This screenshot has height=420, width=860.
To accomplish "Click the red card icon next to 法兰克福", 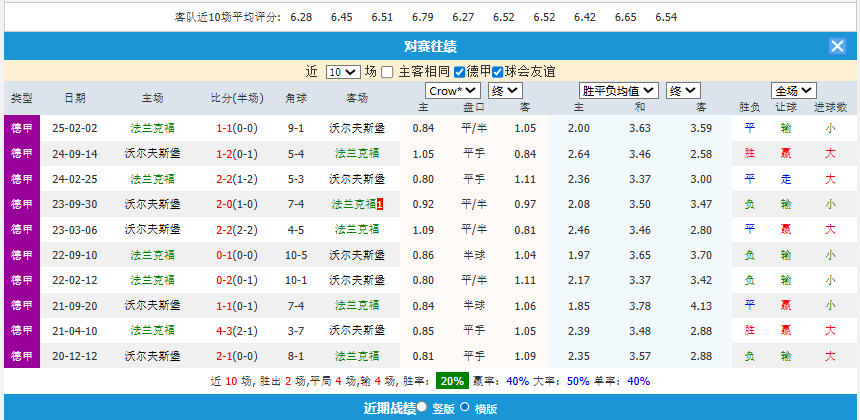I will coord(380,204).
